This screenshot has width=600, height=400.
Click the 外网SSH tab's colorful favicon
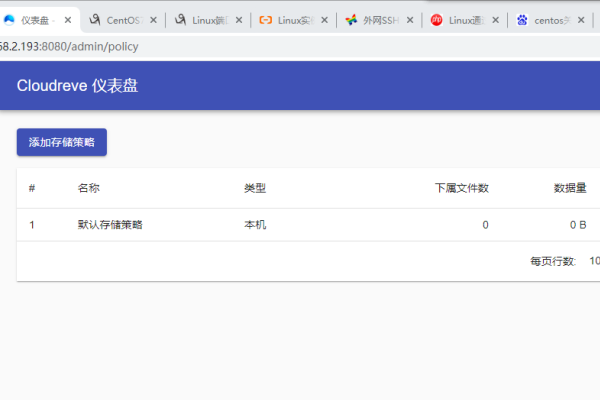pyautogui.click(x=351, y=20)
